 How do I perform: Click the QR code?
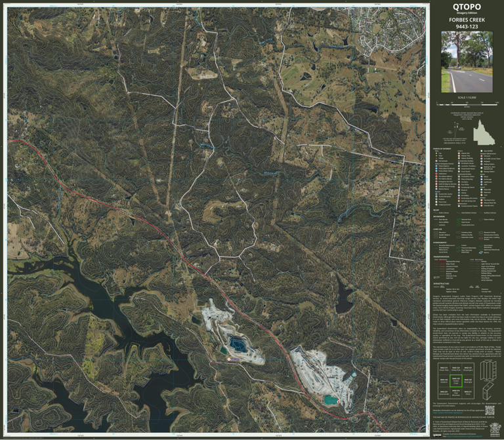489,410
